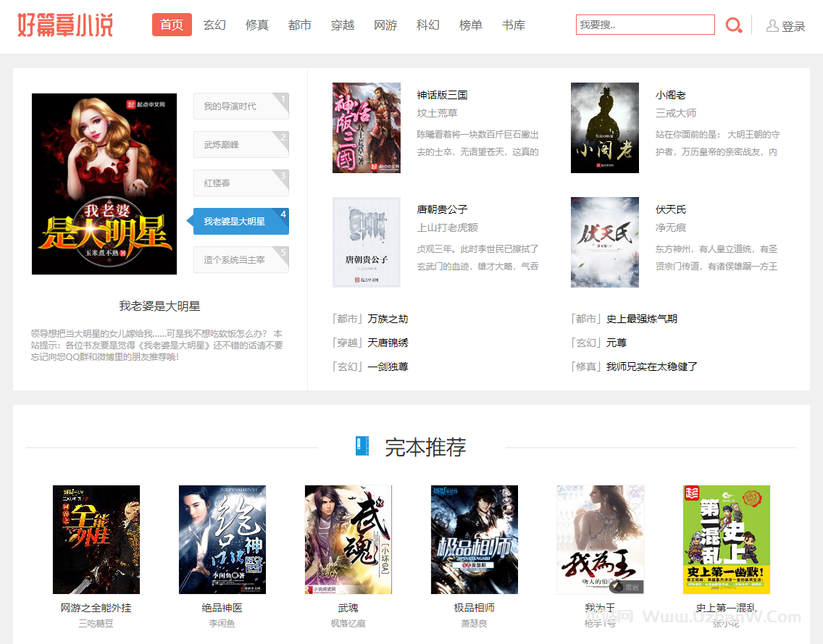
Task: Click the author name 净无痕
Action: coord(670,227)
